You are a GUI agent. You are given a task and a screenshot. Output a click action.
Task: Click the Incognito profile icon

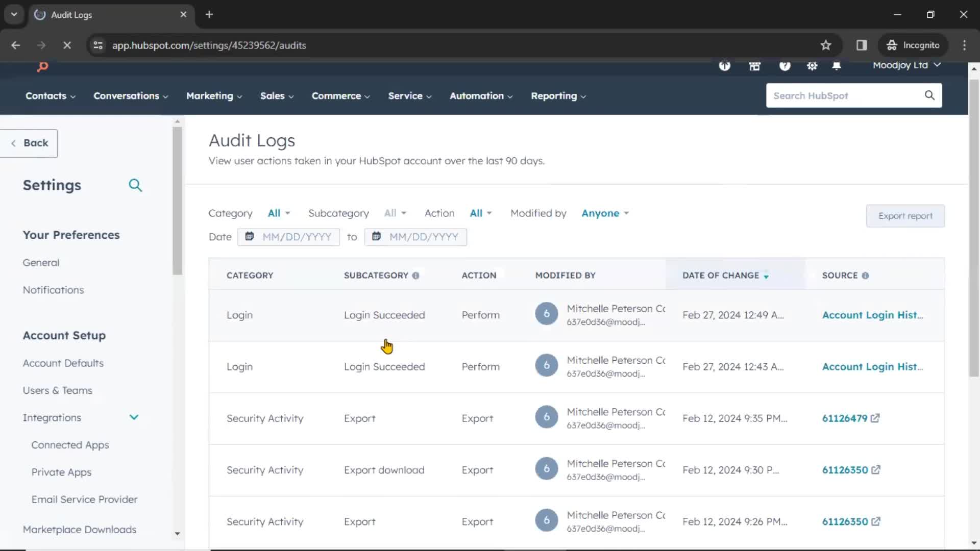click(x=891, y=45)
